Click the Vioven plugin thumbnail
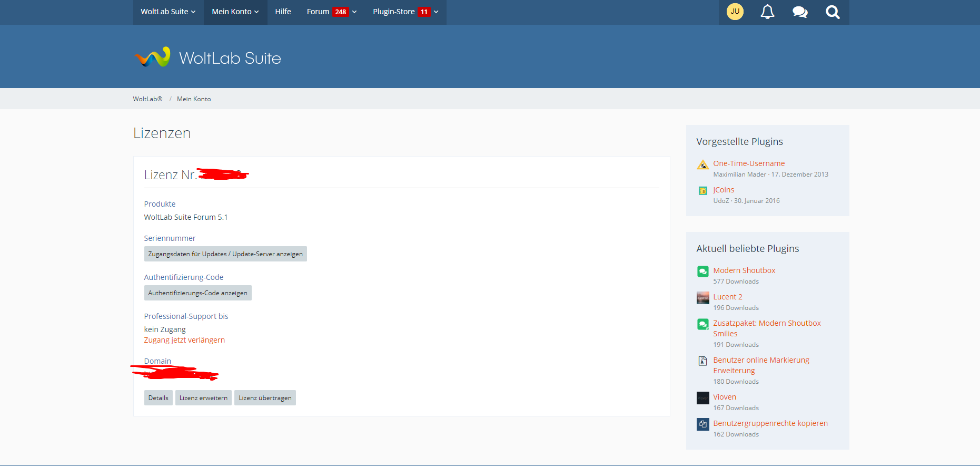The image size is (980, 466). [702, 398]
